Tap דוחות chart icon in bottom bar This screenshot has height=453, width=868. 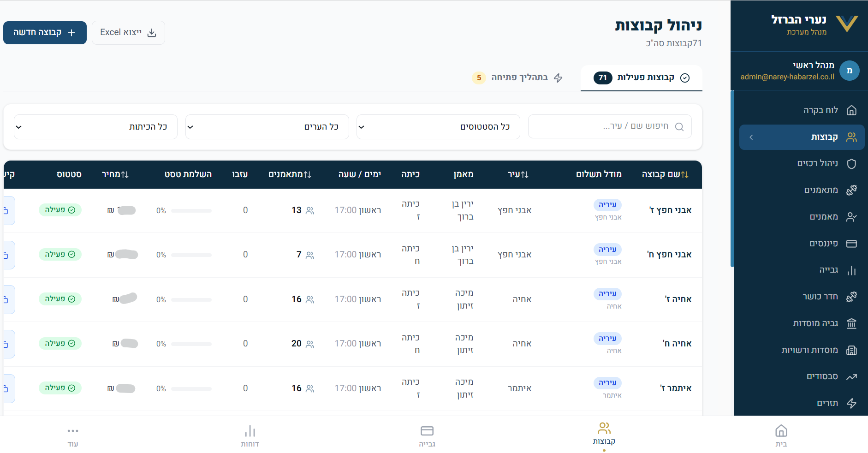250,431
